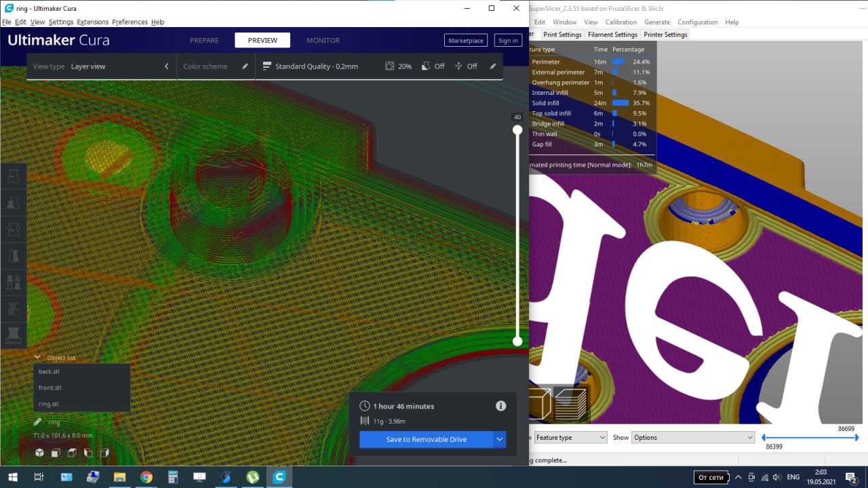Image resolution: width=868 pixels, height=488 pixels.
Task: Edit Cura color scheme via pencil icon
Action: pos(245,66)
